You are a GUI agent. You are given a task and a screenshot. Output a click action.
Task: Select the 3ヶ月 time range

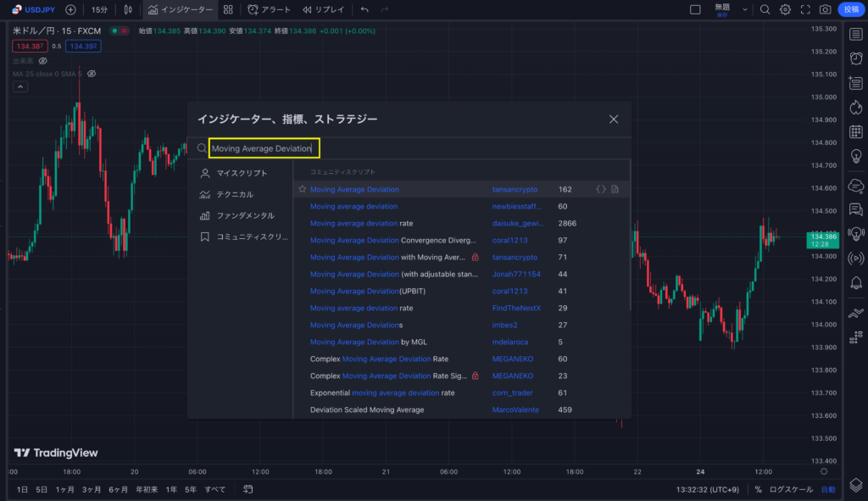tap(92, 489)
